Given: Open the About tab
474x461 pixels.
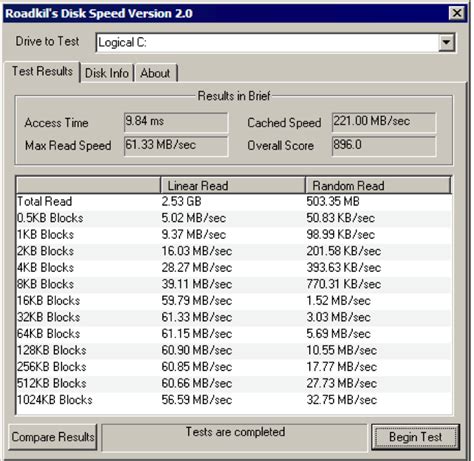Looking at the screenshot, I should tap(155, 73).
